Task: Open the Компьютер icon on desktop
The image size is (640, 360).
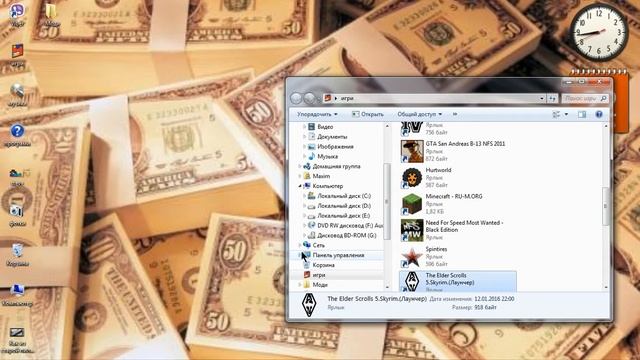Action: (x=17, y=295)
